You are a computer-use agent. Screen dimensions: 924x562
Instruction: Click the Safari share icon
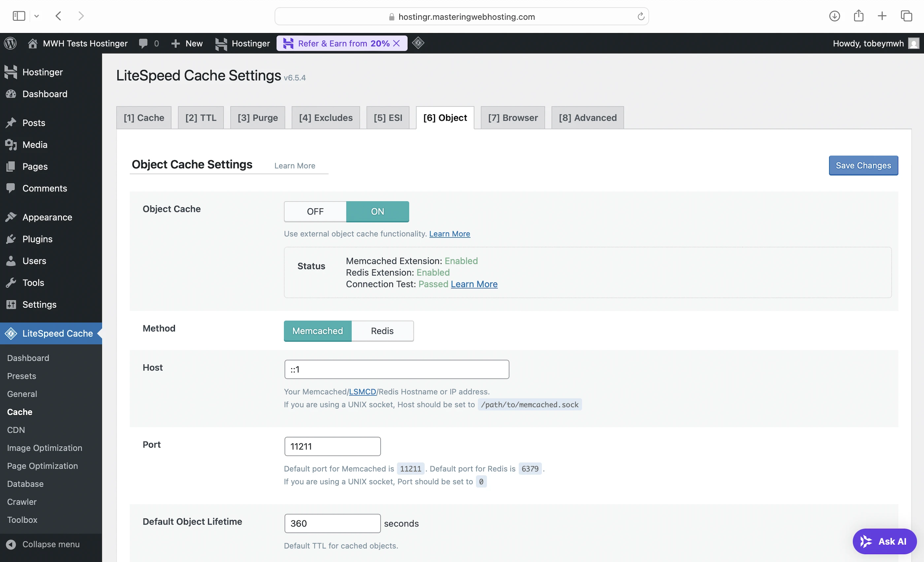[x=858, y=16]
